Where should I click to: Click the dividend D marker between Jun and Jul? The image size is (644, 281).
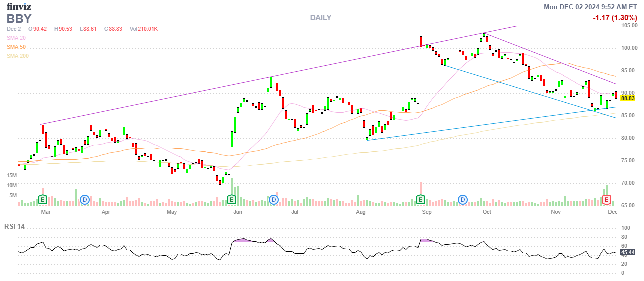(x=274, y=200)
